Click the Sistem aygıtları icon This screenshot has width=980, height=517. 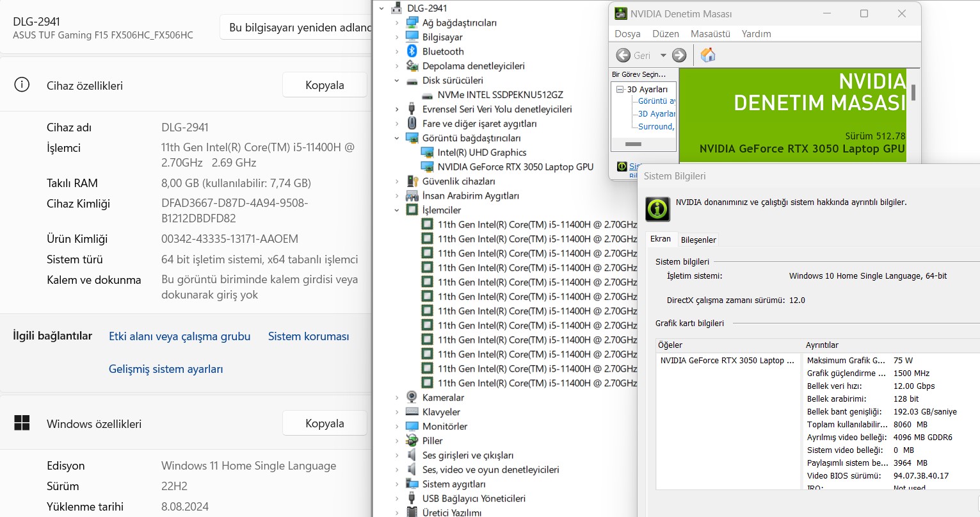pos(412,484)
